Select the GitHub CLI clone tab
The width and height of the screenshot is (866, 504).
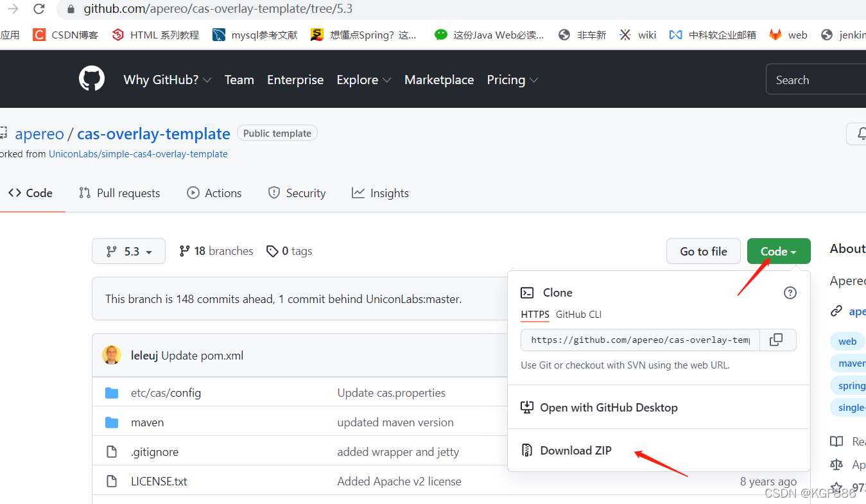(x=578, y=315)
